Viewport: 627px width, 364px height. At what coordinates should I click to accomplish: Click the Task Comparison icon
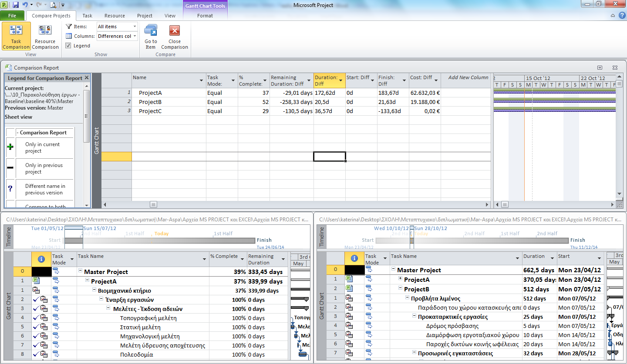pyautogui.click(x=16, y=30)
